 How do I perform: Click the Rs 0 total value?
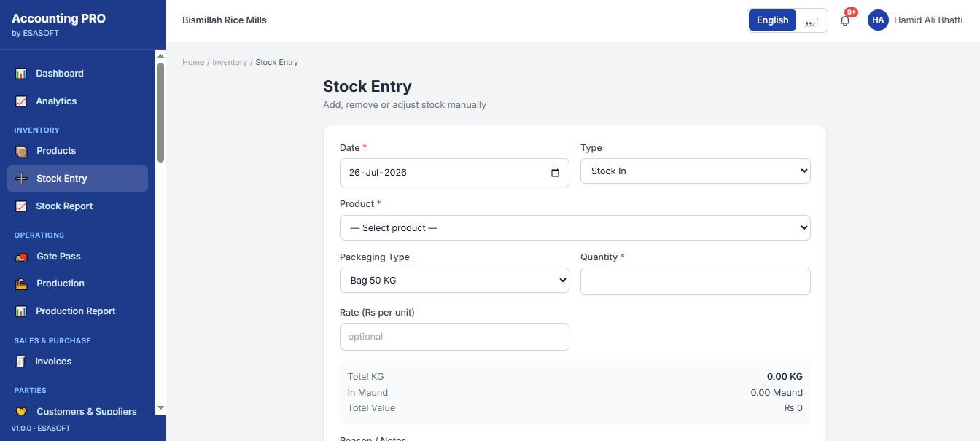[793, 408]
